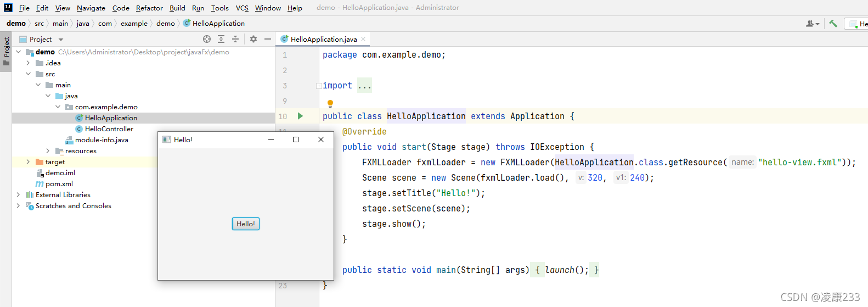868x307 pixels.
Task: Select HelloApplication class in project tree
Action: [x=111, y=118]
